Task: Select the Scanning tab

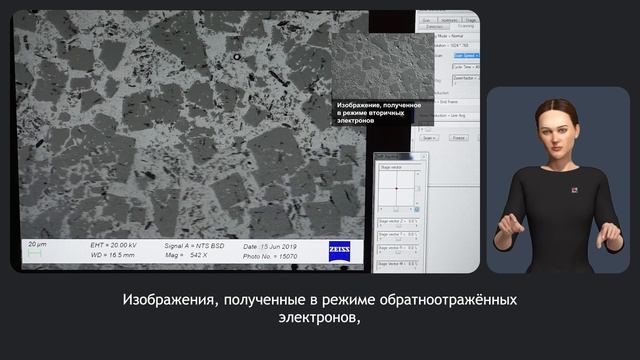Action: coord(465,26)
